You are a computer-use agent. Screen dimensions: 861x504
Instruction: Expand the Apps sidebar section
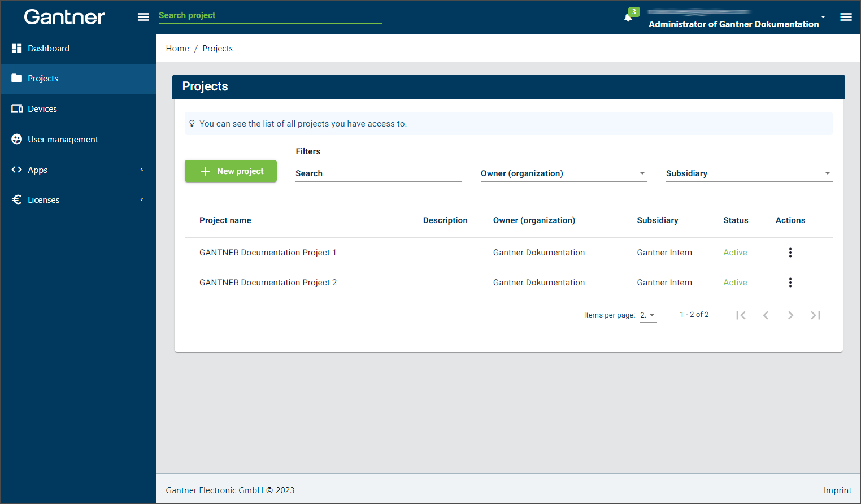(x=78, y=170)
